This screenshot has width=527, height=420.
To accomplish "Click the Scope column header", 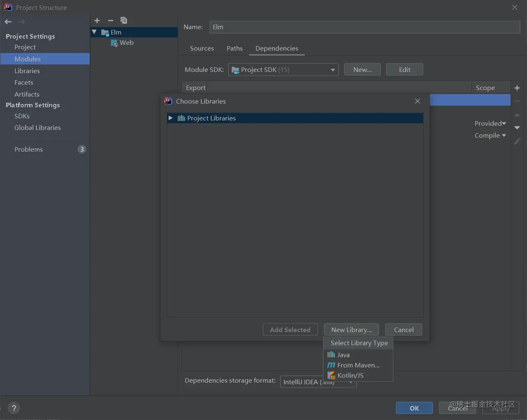I will tap(485, 88).
